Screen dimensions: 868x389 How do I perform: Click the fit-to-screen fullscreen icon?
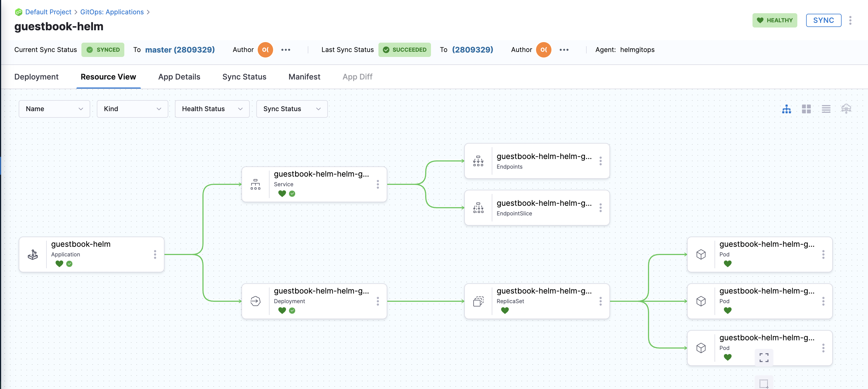[764, 357]
